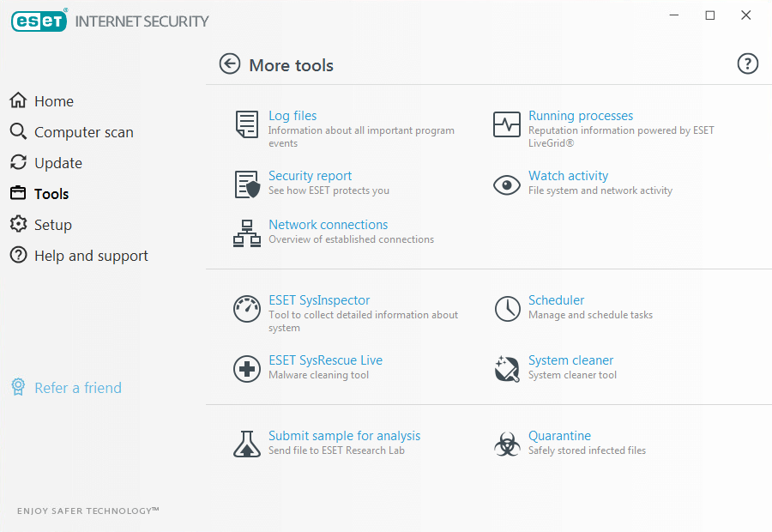Click the ESET SysInspector gauge icon
772x532 pixels.
click(247, 309)
